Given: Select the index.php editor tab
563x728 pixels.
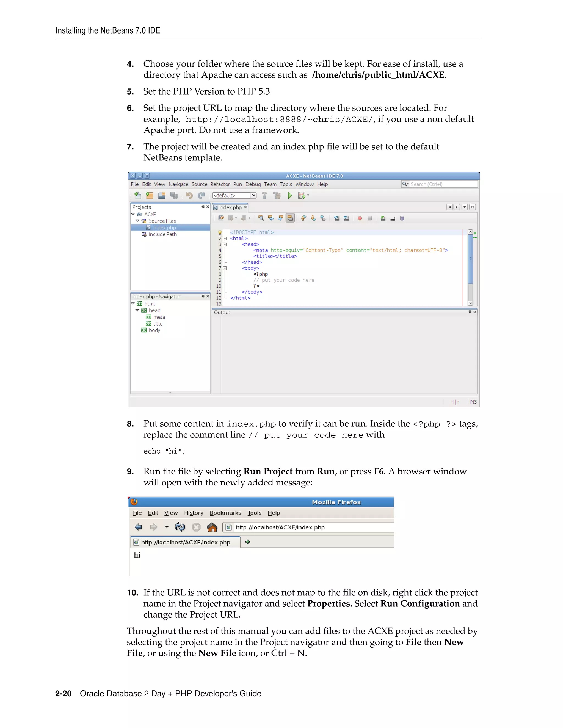Looking at the screenshot, I should [230, 207].
